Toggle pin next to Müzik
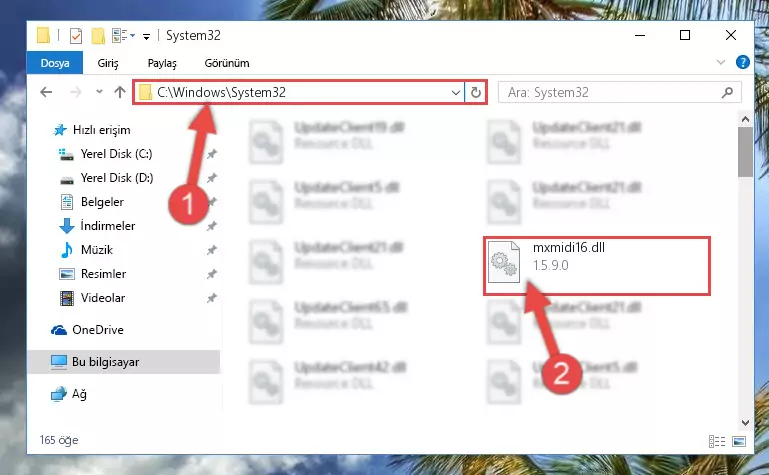 coord(211,250)
